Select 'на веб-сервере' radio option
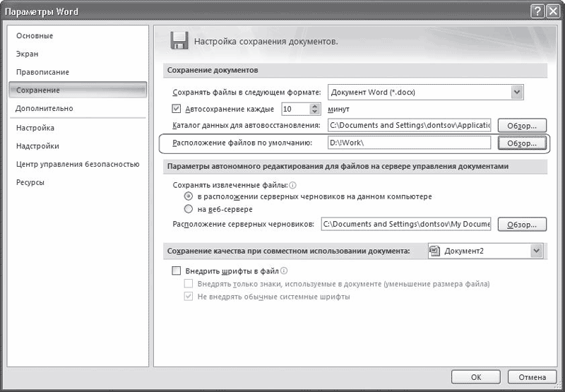This screenshot has height=392, width=565. click(x=189, y=209)
